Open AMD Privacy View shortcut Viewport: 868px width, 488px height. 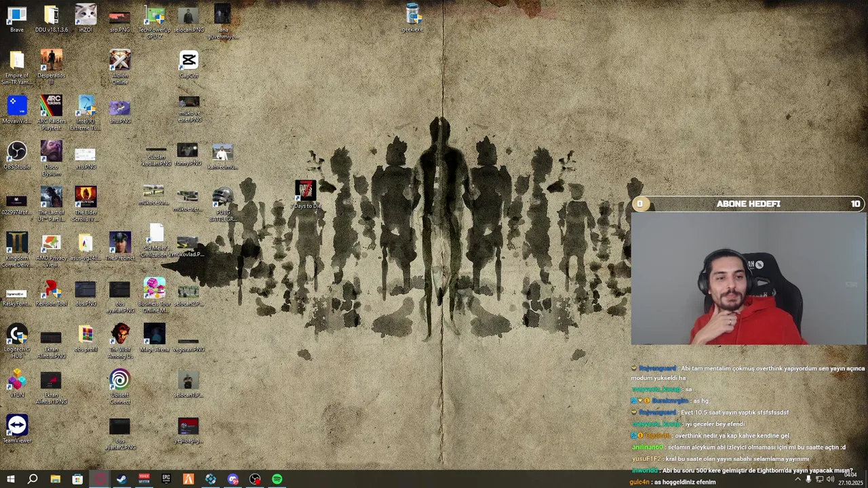point(52,249)
